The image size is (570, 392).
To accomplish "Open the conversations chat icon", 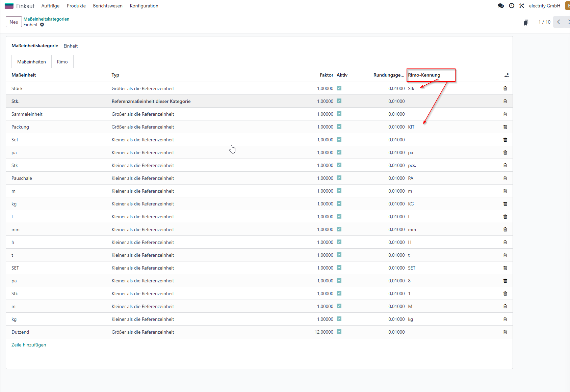I will click(501, 6).
